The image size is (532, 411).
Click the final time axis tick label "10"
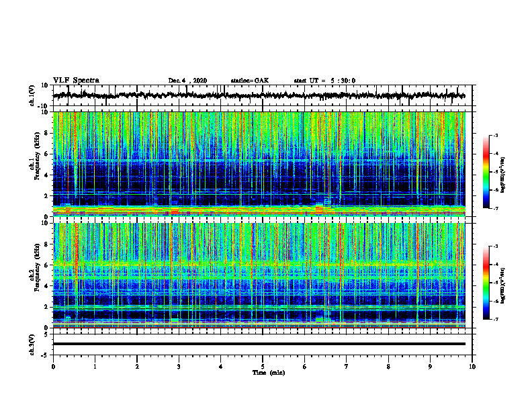[x=472, y=367]
